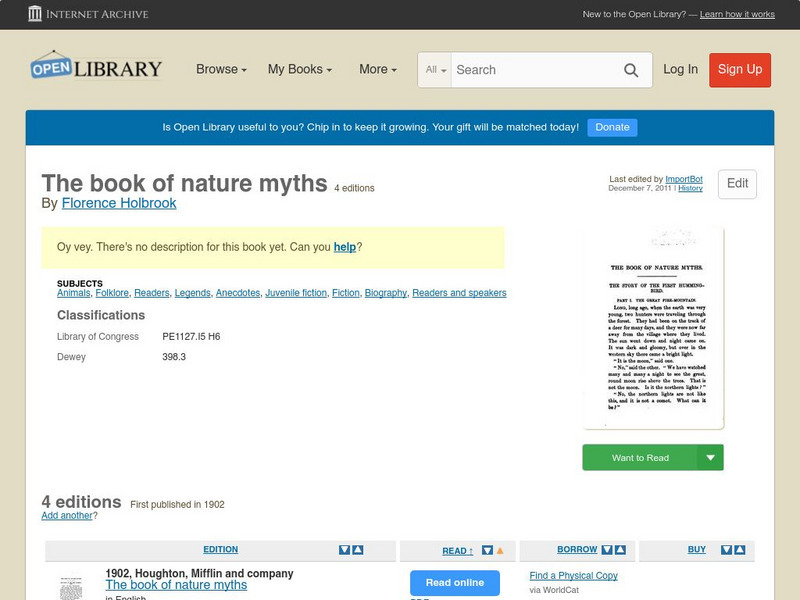Click the search magnifying glass icon
Screen dimensions: 800x600
[x=631, y=70]
